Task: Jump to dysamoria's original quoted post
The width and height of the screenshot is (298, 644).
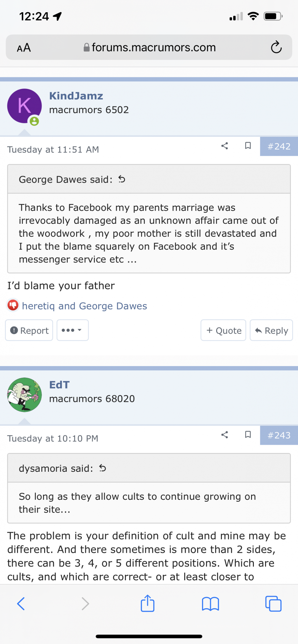Action: [102, 468]
